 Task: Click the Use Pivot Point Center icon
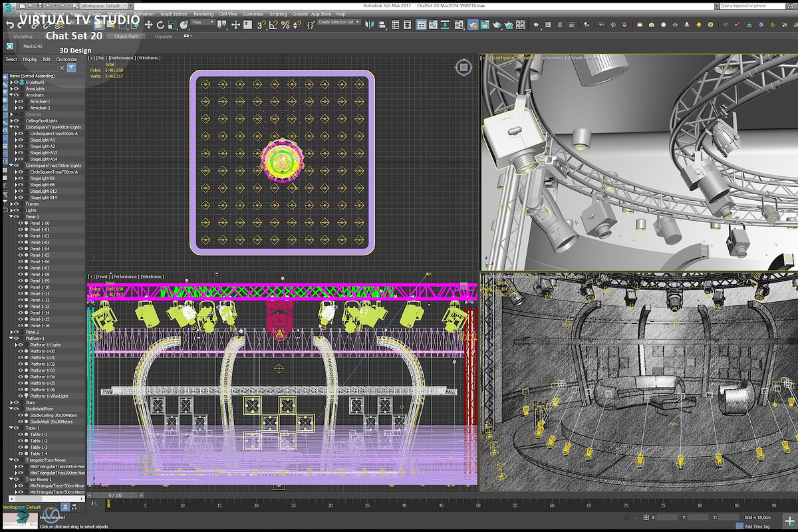(x=221, y=25)
